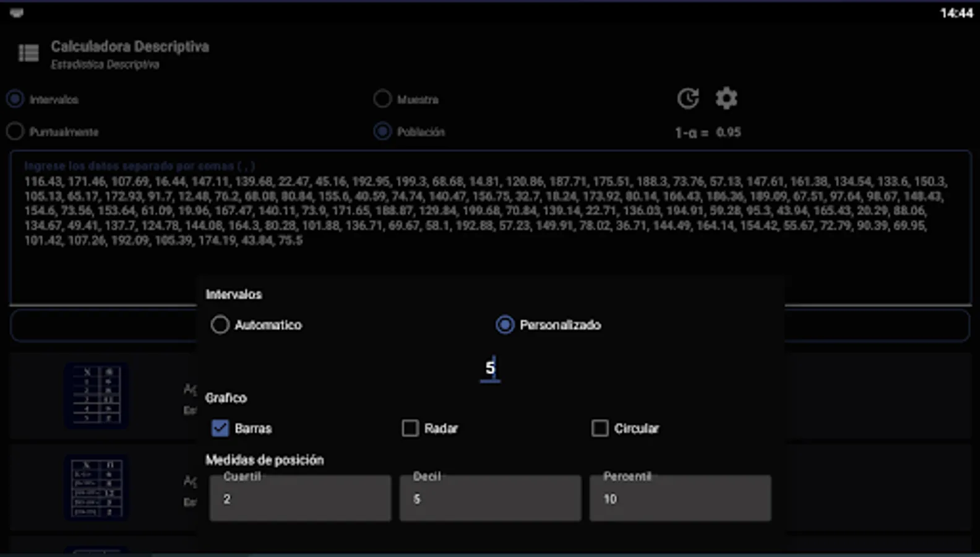Click the second interval table thumbnail
980x557 pixels.
[97, 488]
